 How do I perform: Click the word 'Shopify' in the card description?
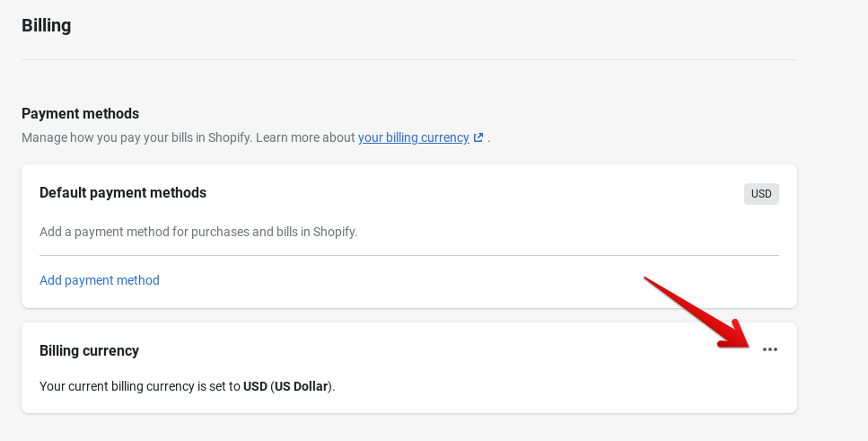point(333,232)
